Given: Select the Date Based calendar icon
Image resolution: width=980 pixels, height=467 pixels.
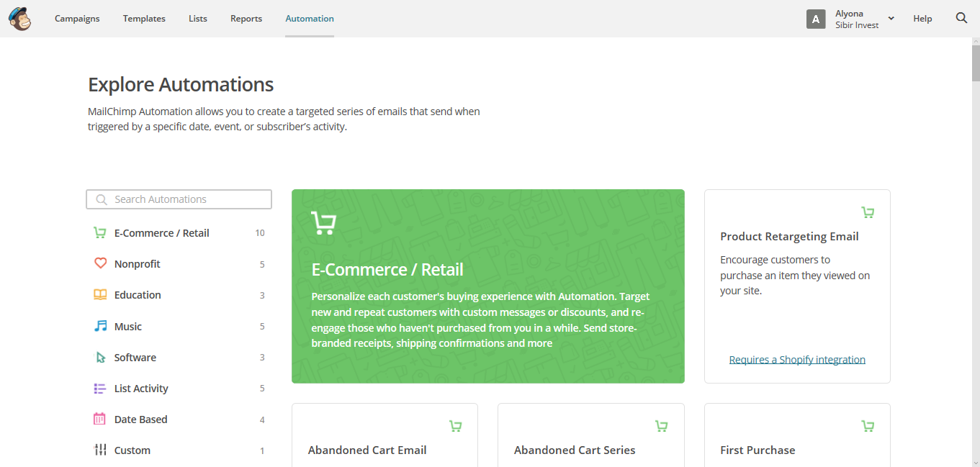Looking at the screenshot, I should coord(100,420).
